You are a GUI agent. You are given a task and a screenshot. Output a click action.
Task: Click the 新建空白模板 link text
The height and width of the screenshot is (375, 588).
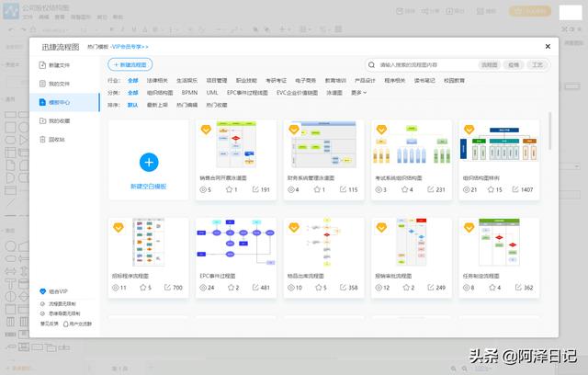tap(149, 187)
